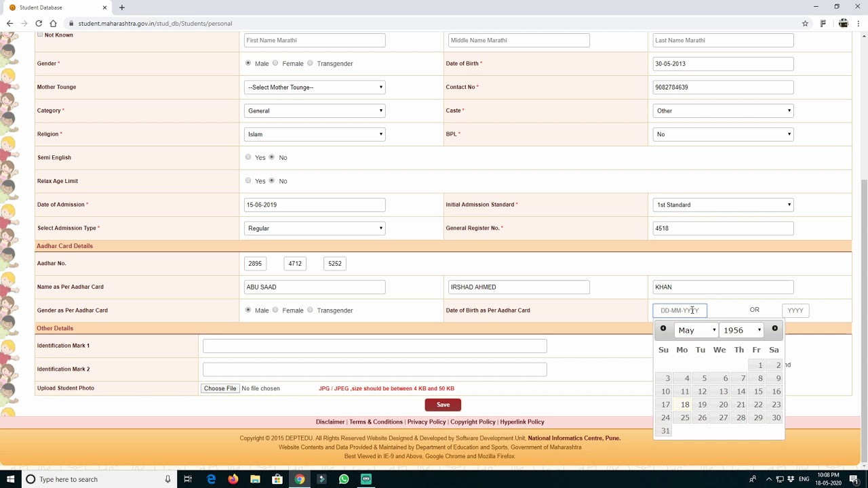Open the BPL dropdown showing No
Screen dimensions: 868x488
pyautogui.click(x=723, y=134)
